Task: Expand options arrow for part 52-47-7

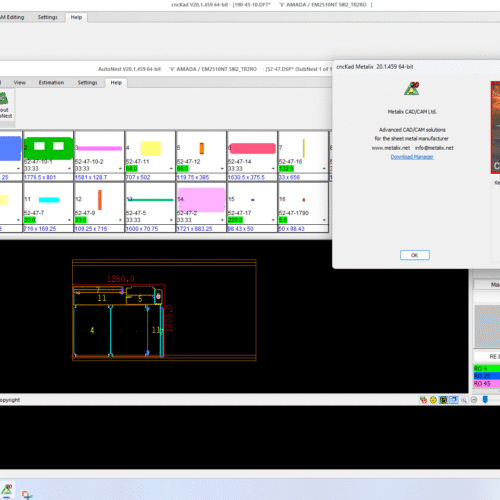Action: 69,220
